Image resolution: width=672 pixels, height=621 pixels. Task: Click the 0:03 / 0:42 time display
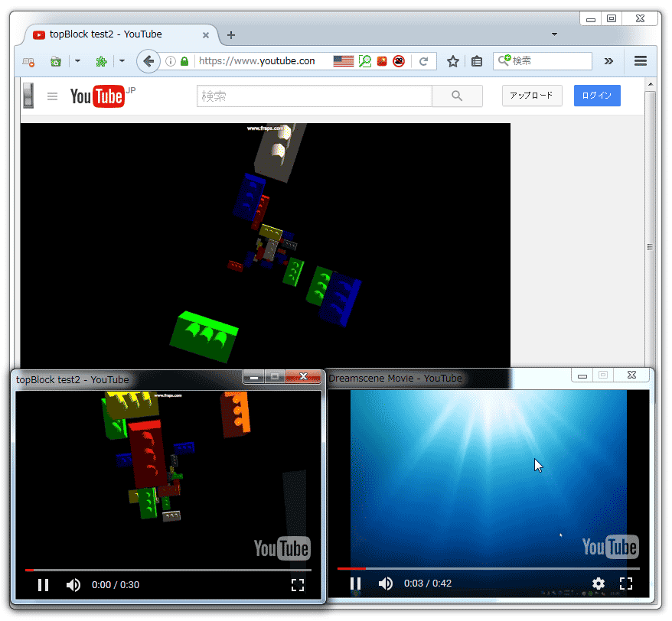(428, 584)
